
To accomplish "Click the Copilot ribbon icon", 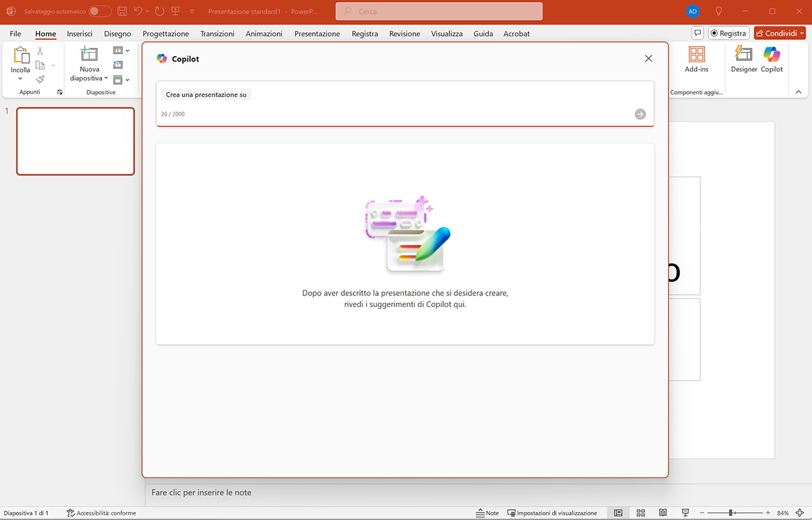I will coord(771,60).
